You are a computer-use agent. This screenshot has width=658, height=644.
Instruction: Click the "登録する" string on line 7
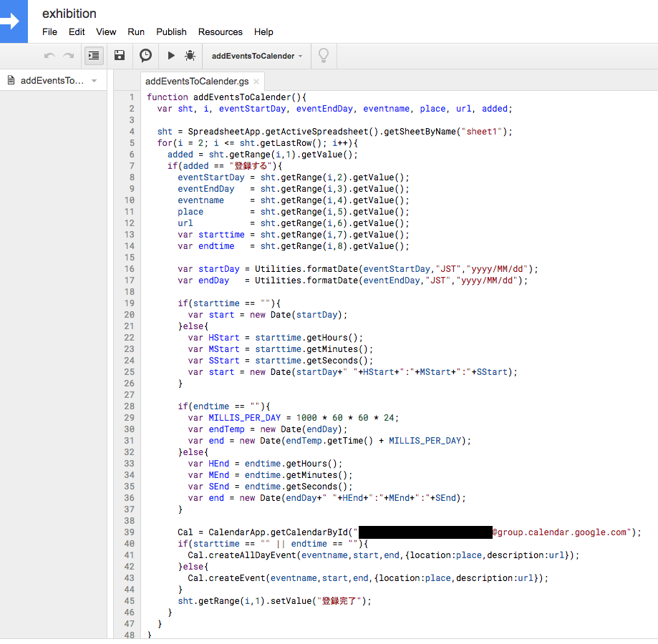click(x=250, y=166)
